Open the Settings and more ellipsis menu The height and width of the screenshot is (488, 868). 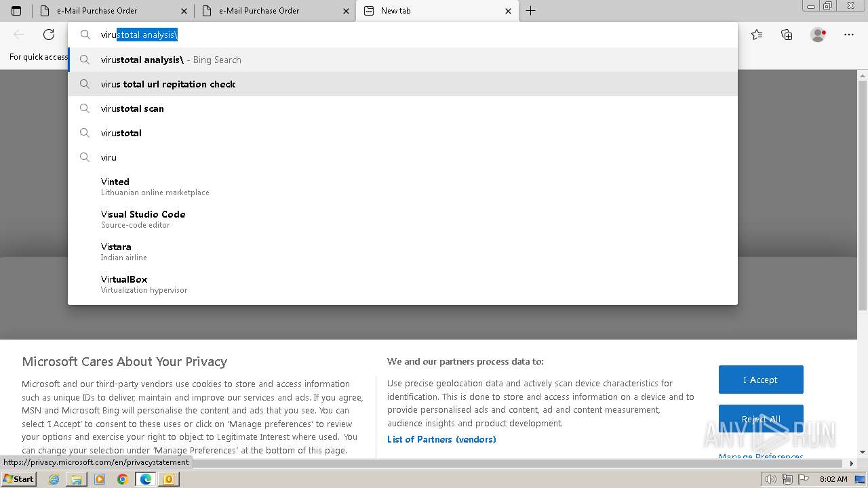tap(849, 35)
